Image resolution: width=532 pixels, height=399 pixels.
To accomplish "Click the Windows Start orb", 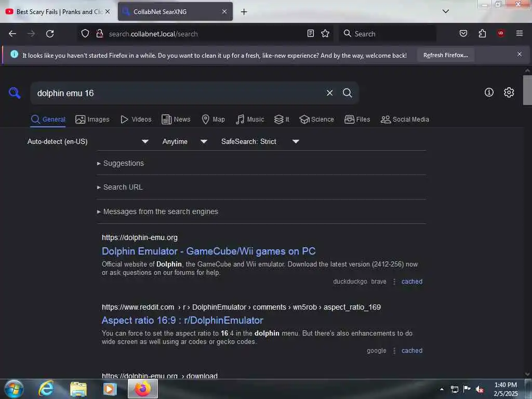I will click(14, 389).
